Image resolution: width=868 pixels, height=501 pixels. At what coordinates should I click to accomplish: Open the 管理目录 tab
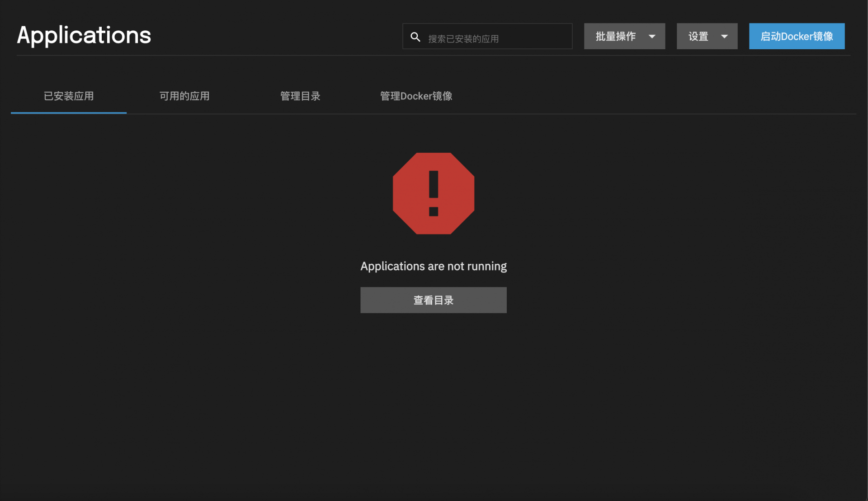tap(300, 96)
